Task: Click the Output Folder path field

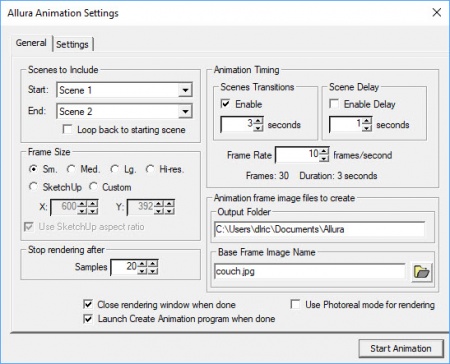Action: tap(319, 229)
